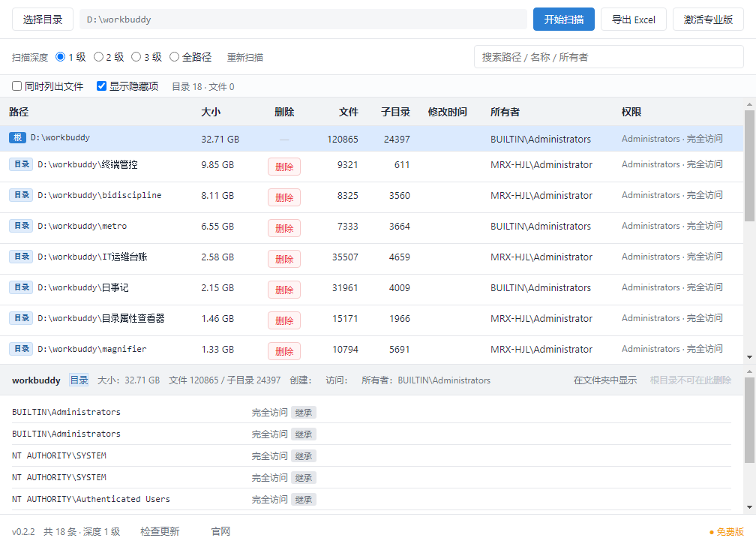
Task: Click 目录 badge of bidiscipline row
Action: (x=21, y=195)
